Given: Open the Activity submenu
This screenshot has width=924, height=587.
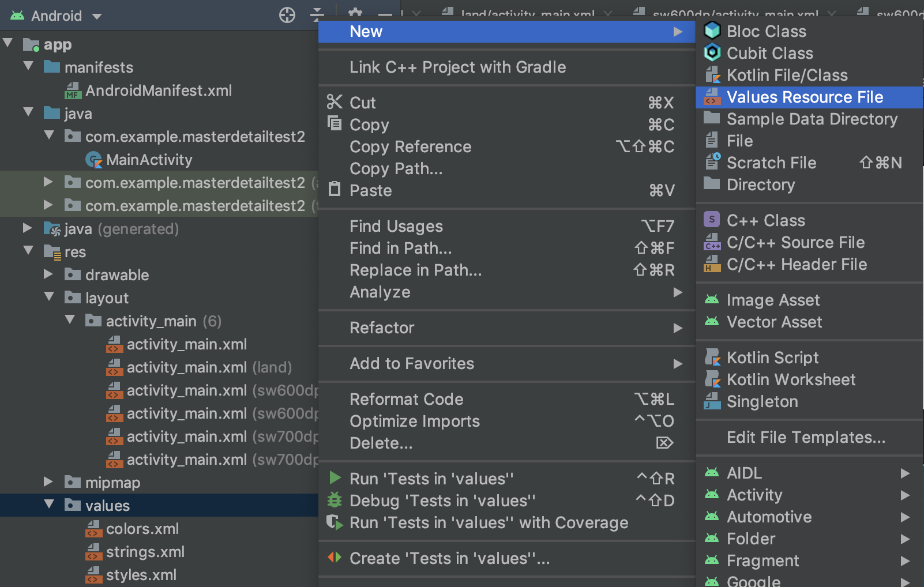Looking at the screenshot, I should tap(809, 495).
